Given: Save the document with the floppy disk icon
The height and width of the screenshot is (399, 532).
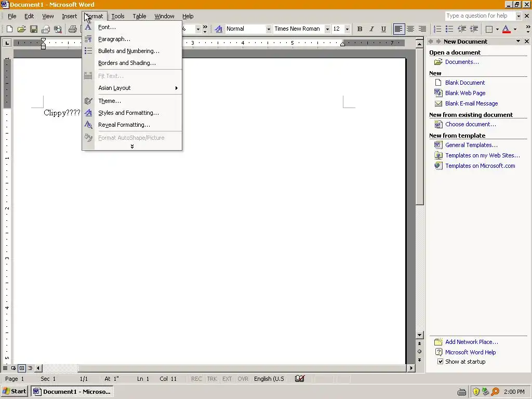Looking at the screenshot, I should pos(34,29).
